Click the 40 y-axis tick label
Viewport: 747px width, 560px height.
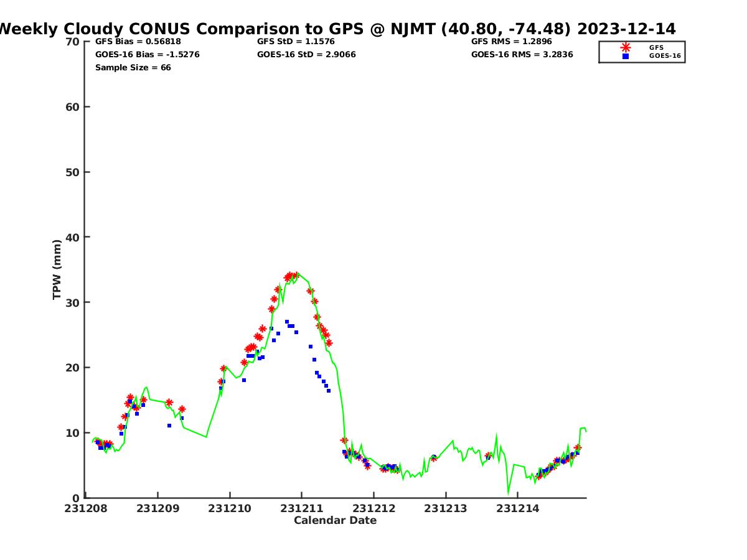click(x=73, y=237)
